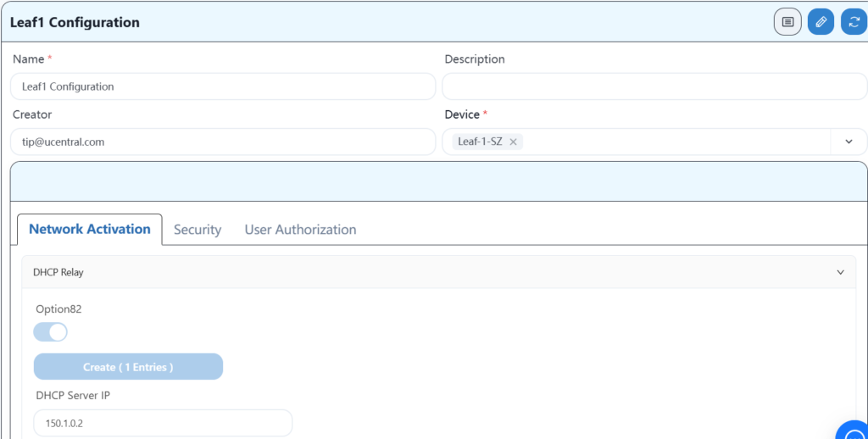
Task: Click the list view icon in header
Action: coord(787,22)
